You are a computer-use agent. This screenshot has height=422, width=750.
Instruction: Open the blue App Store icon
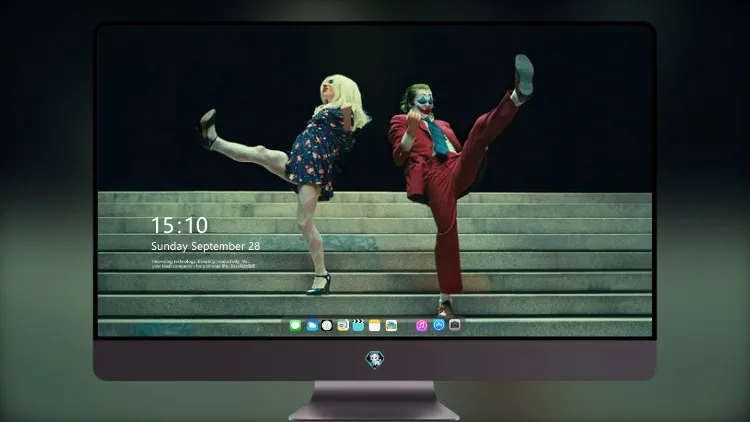[439, 325]
